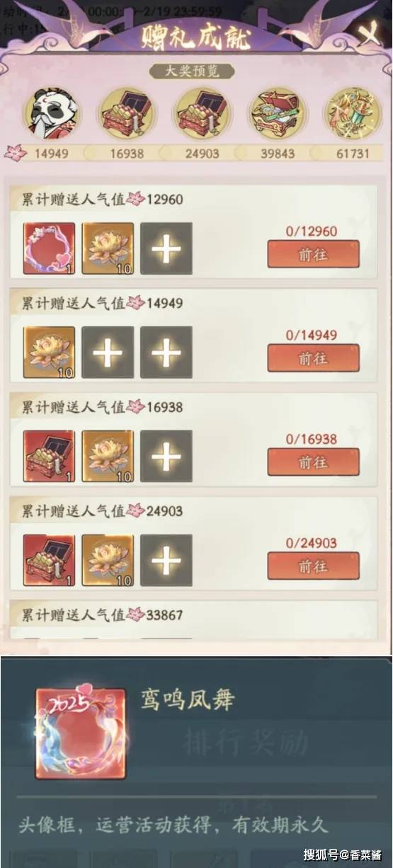Click 前往 button for 0/24903 goal
393x868 pixels.
(x=313, y=566)
